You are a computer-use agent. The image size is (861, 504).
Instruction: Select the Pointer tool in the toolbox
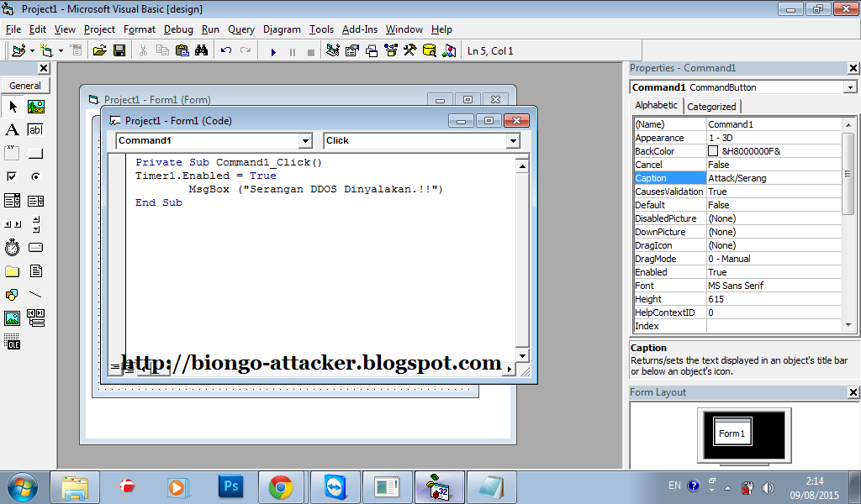12,107
